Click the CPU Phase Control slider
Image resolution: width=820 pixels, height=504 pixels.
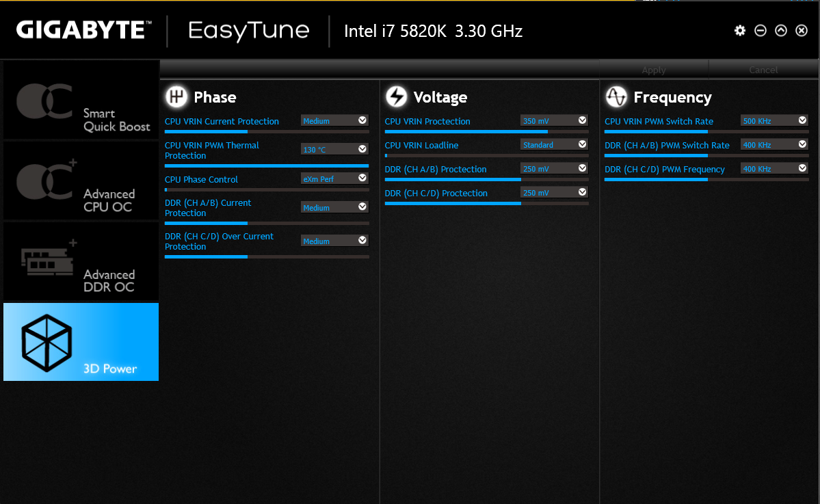pos(267,190)
